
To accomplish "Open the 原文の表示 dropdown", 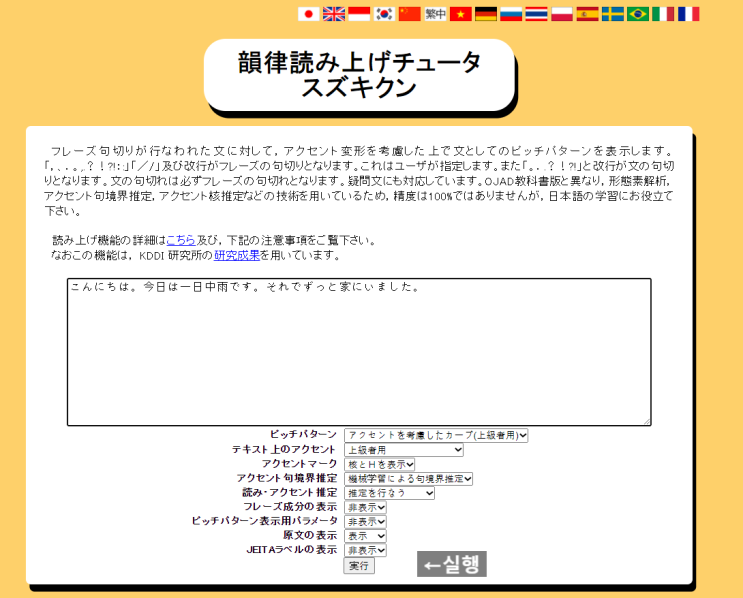I will 365,536.
